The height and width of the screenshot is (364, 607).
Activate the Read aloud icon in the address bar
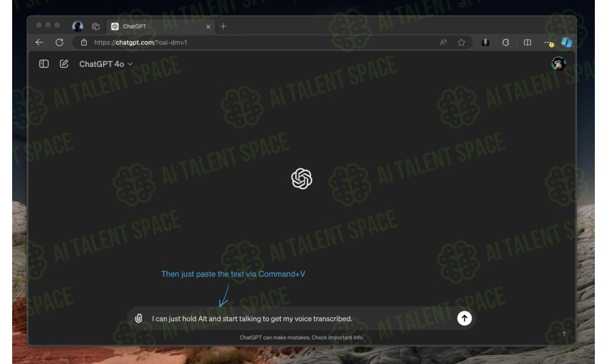443,42
